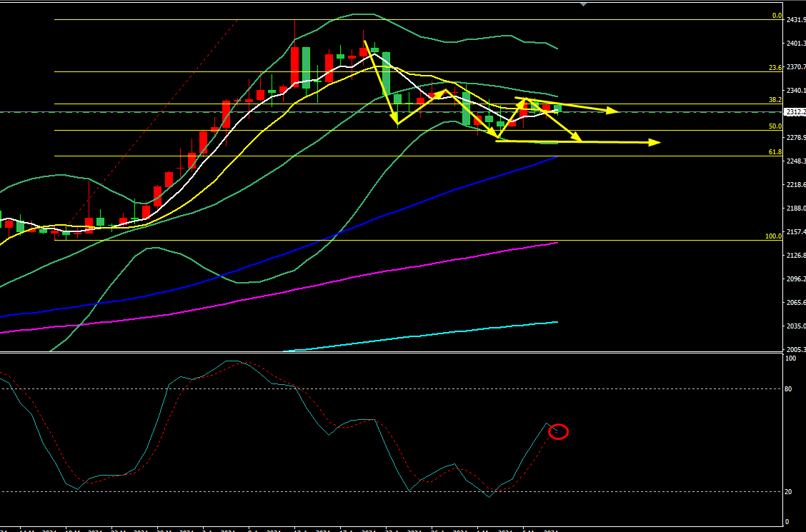Click price scale value 2248.3
The image size is (806, 532).
796,161
